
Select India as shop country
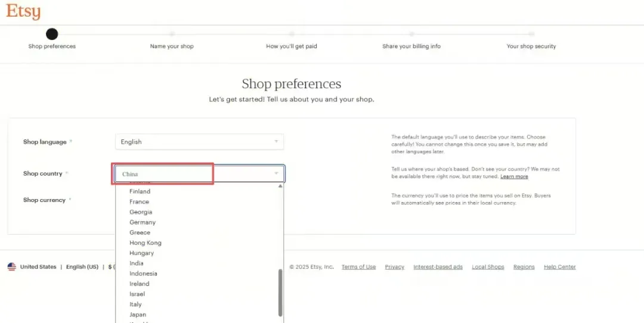click(137, 263)
